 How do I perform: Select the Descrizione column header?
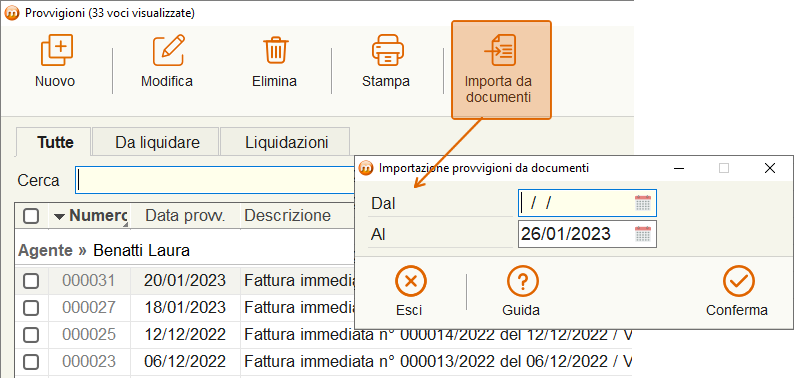pyautogui.click(x=288, y=216)
